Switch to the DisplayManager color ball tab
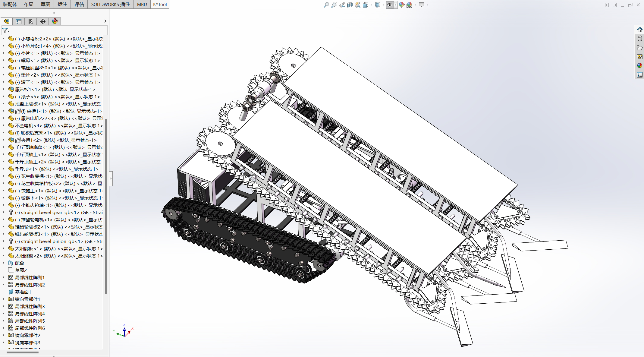Screen dimensions: 644x357 [55, 21]
